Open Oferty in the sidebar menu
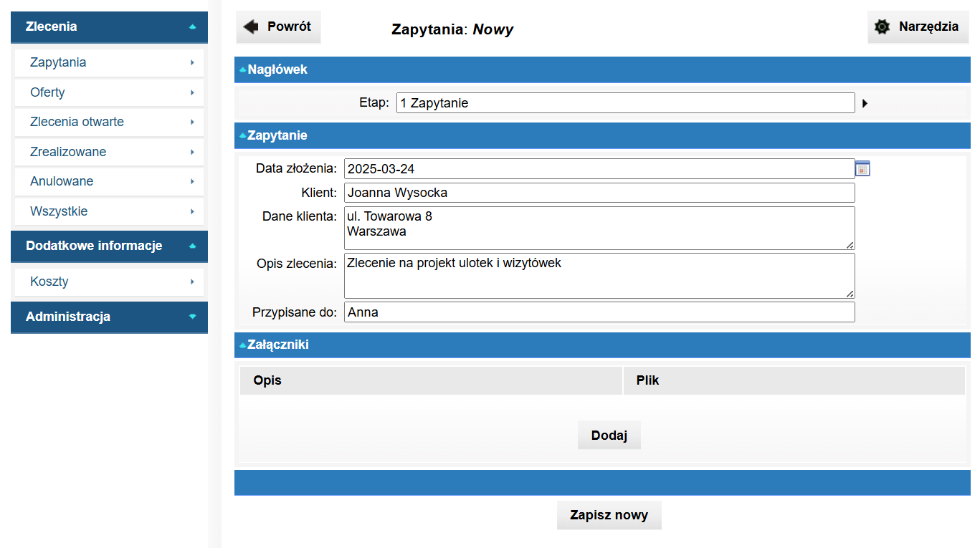The height and width of the screenshot is (548, 980). [109, 92]
